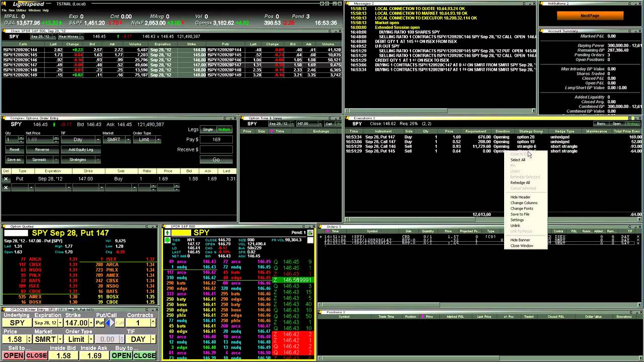Select Single legs mode
Image resolution: width=644 pixels, height=362 pixels.
click(x=208, y=129)
